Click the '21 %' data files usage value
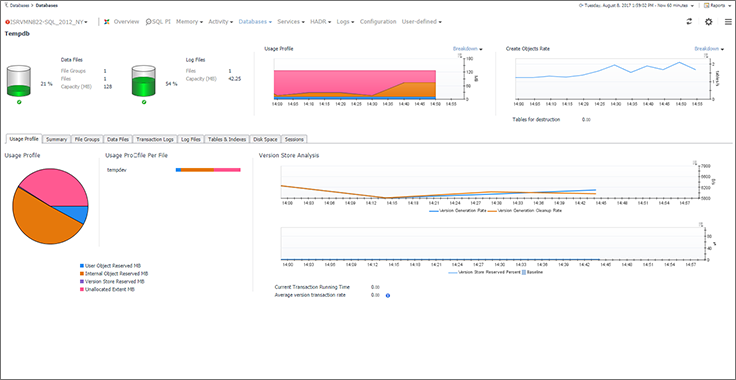The width and height of the screenshot is (736, 380). (x=46, y=84)
